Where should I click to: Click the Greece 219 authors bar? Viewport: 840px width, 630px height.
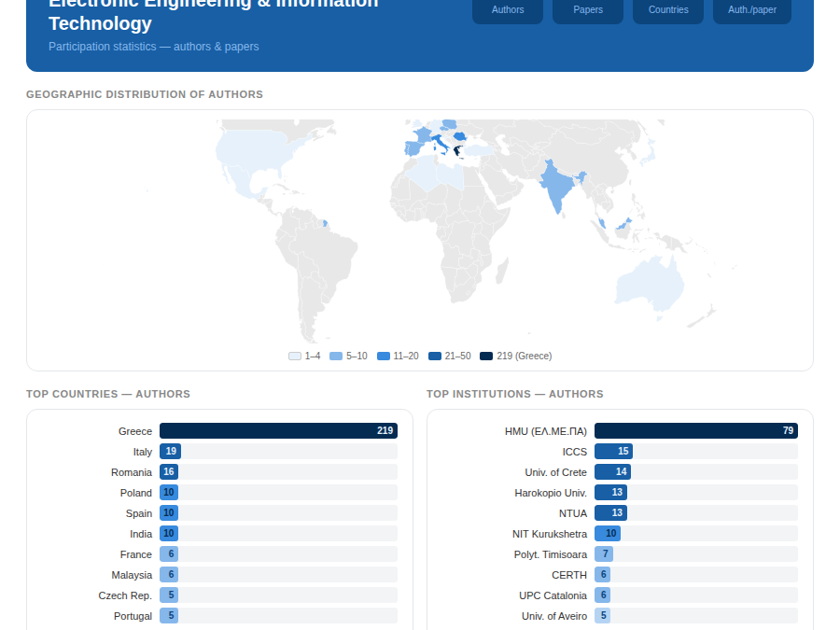point(278,430)
